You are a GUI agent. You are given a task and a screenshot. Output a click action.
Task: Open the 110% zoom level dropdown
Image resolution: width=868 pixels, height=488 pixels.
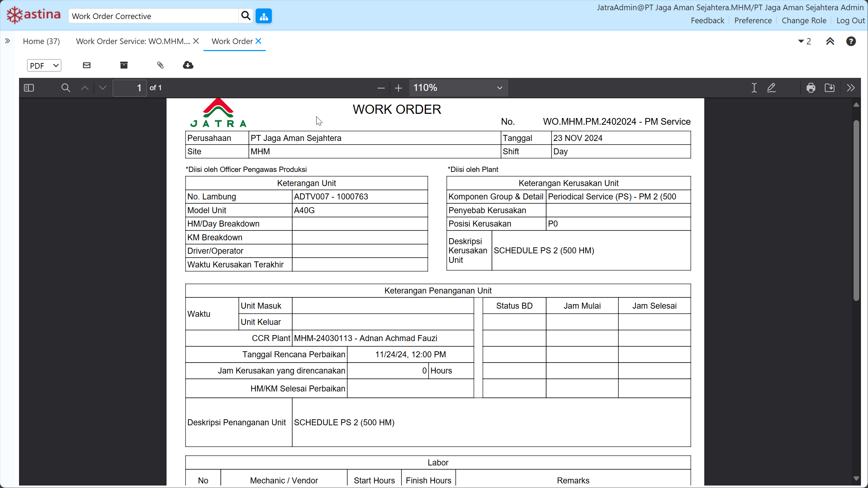click(458, 88)
